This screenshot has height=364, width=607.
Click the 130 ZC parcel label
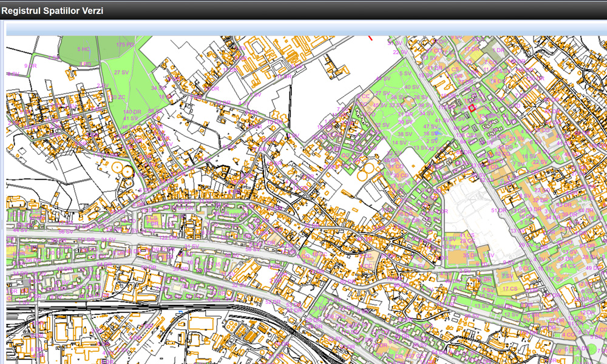117,97
